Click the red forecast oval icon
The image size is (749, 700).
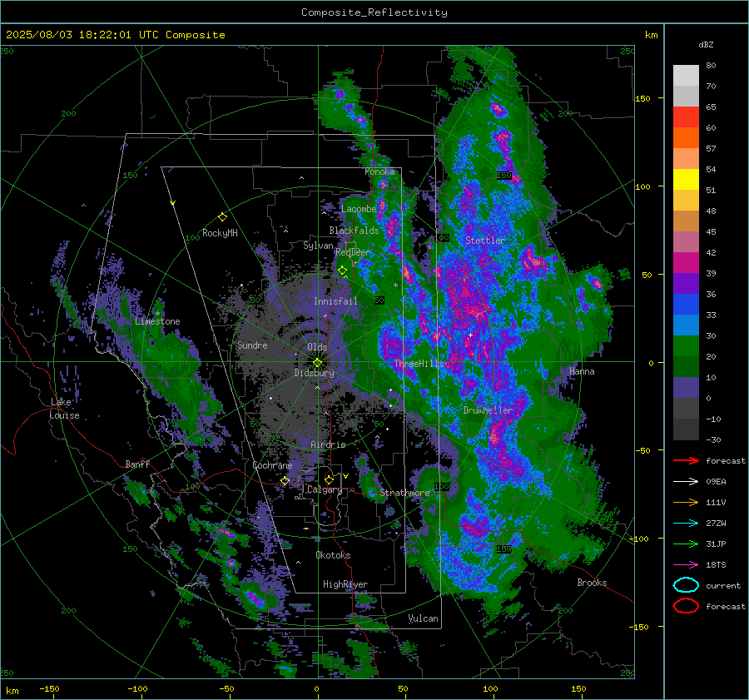686,606
